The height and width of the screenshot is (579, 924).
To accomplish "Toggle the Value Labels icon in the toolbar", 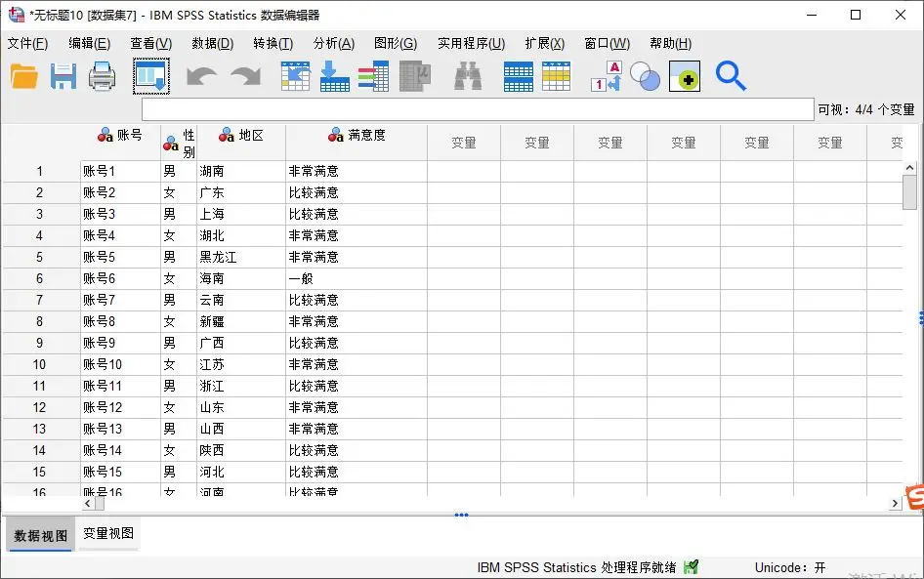I will 606,76.
